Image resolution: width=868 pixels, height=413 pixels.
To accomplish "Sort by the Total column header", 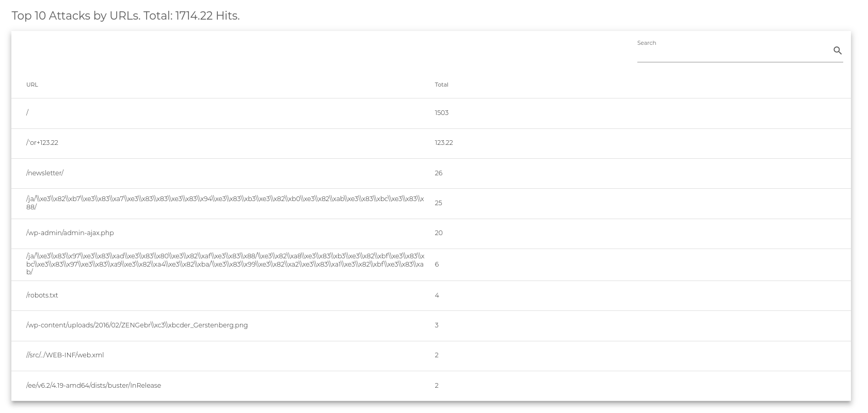I will (441, 85).
